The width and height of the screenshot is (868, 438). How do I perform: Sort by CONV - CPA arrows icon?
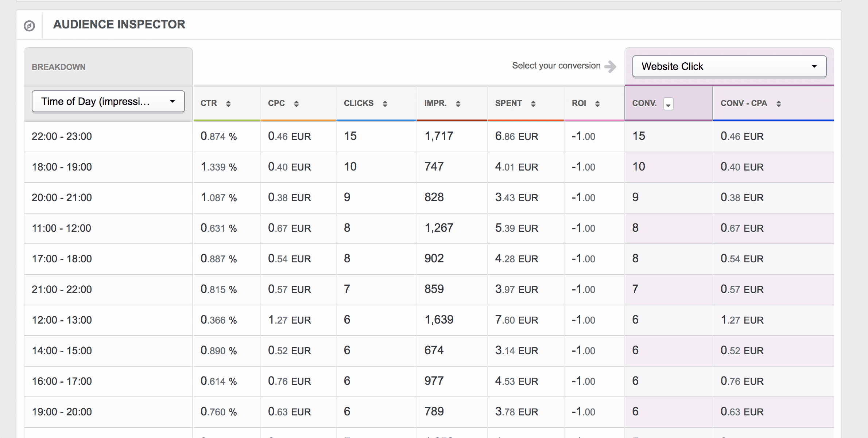click(779, 104)
